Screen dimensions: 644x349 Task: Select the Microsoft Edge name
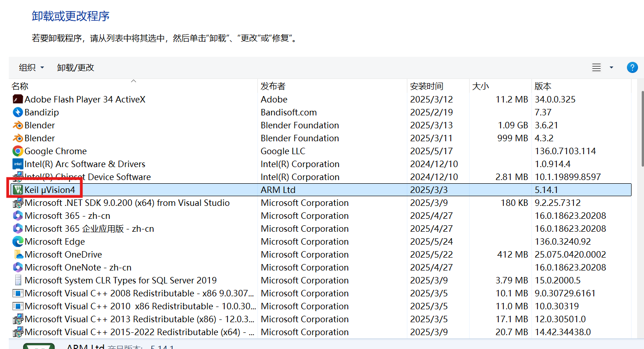54,241
